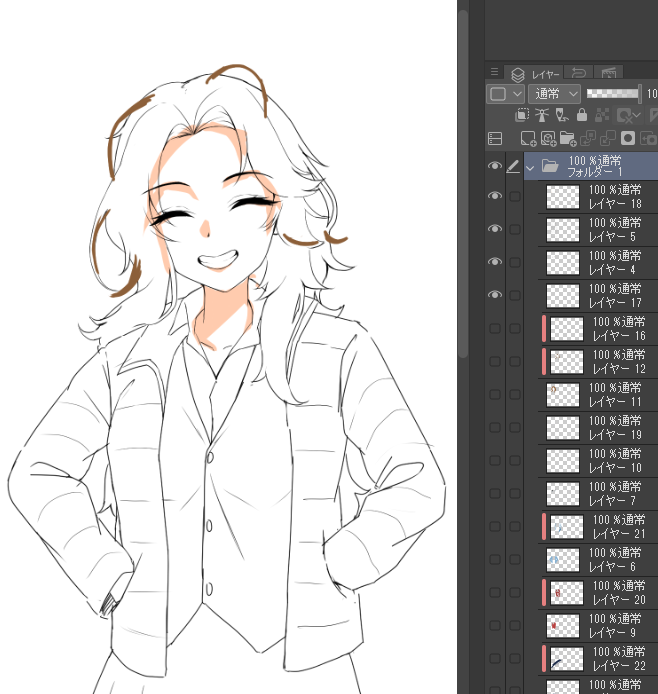Create a new layer folder
This screenshot has height=694, width=658.
568,139
